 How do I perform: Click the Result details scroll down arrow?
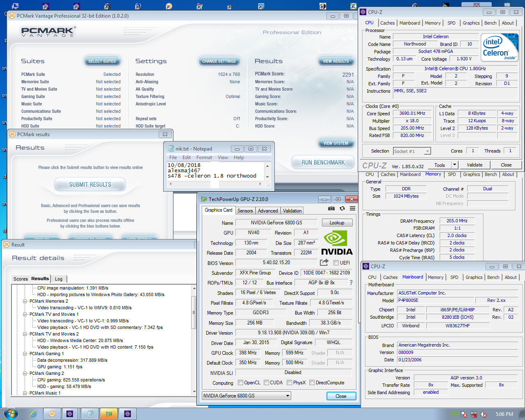[x=194, y=392]
